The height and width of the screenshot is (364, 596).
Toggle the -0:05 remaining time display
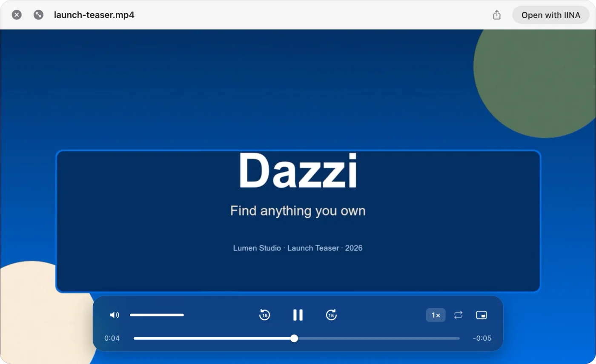click(x=482, y=338)
